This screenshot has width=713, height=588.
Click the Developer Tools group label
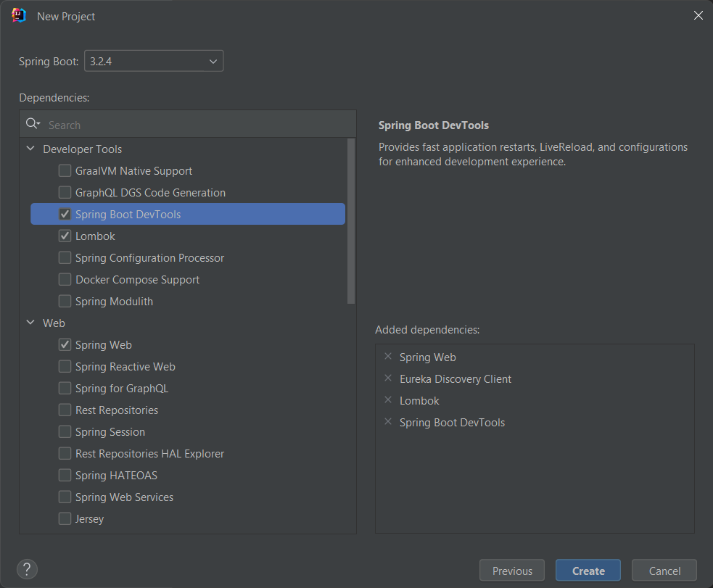[82, 149]
